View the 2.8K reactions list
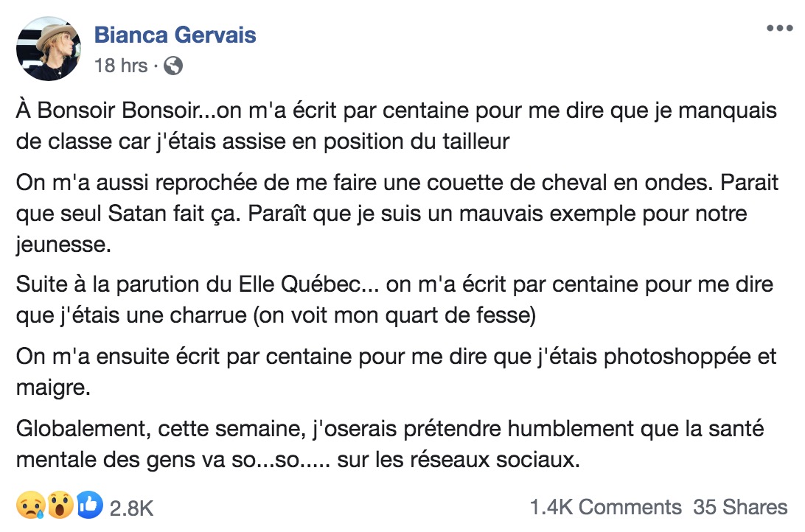The height and width of the screenshot is (532, 805). [131, 508]
